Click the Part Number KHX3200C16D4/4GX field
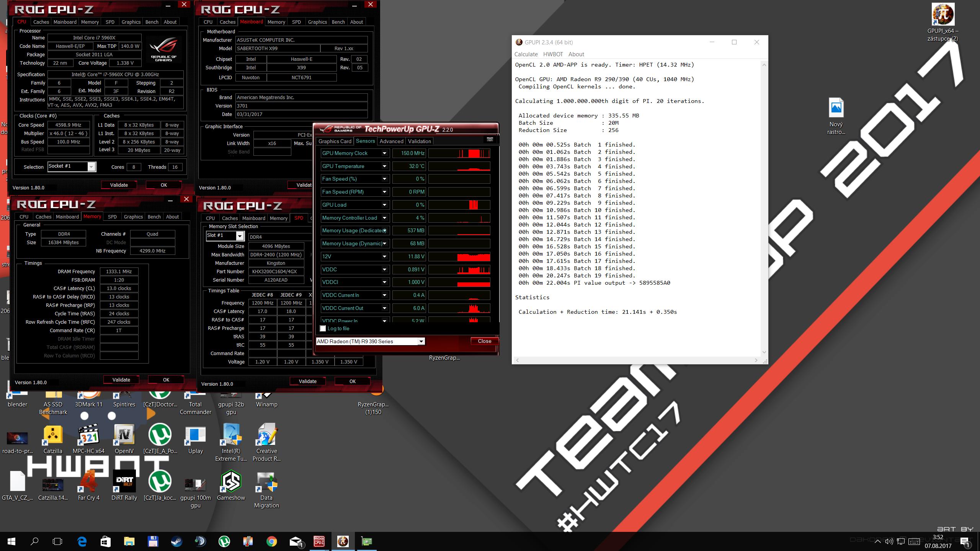 click(x=276, y=271)
